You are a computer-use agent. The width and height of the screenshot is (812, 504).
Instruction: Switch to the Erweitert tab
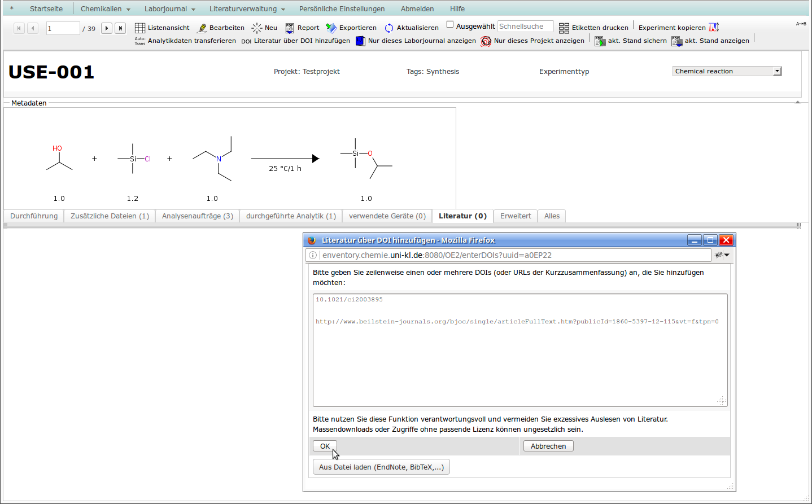click(516, 216)
